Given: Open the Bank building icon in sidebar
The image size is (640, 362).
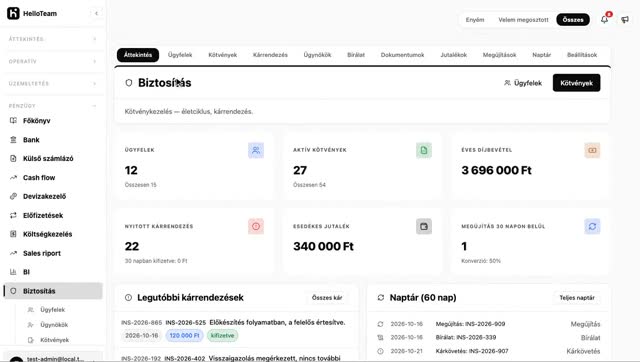Looking at the screenshot, I should pos(13,140).
